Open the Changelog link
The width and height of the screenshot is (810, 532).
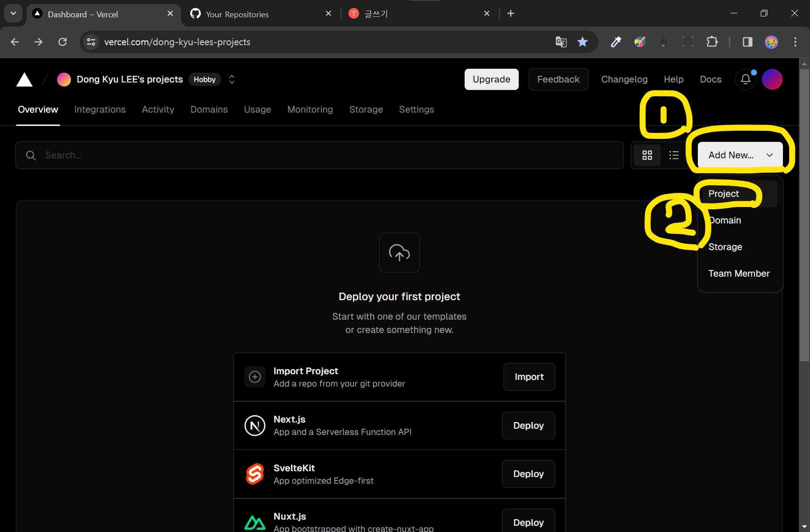point(624,79)
